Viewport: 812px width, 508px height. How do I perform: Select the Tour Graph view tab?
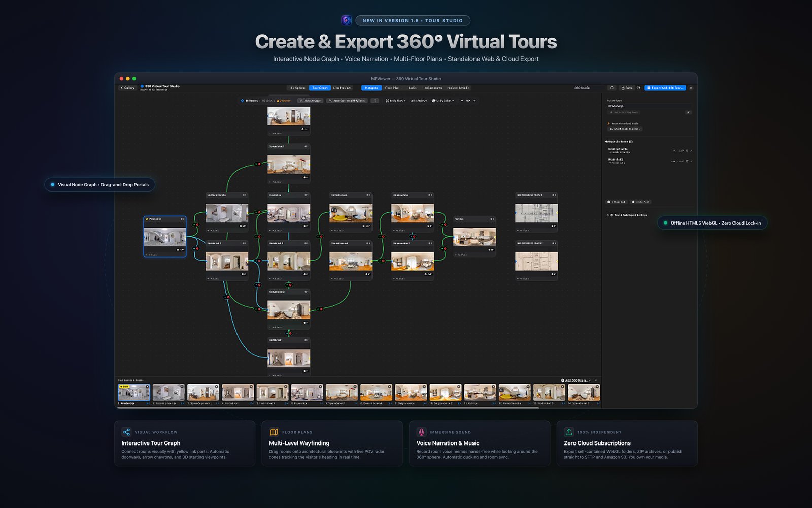pyautogui.click(x=320, y=88)
